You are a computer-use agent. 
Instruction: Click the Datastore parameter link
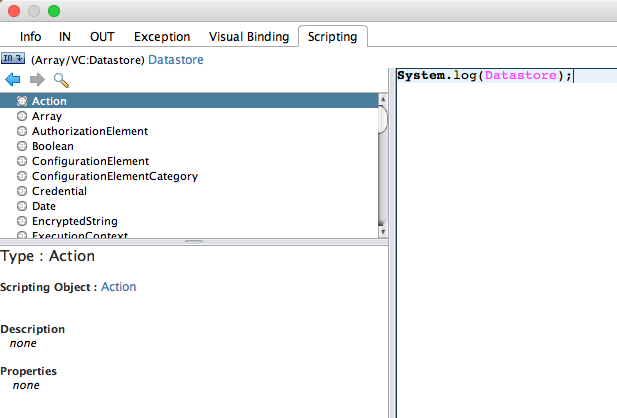[x=176, y=60]
